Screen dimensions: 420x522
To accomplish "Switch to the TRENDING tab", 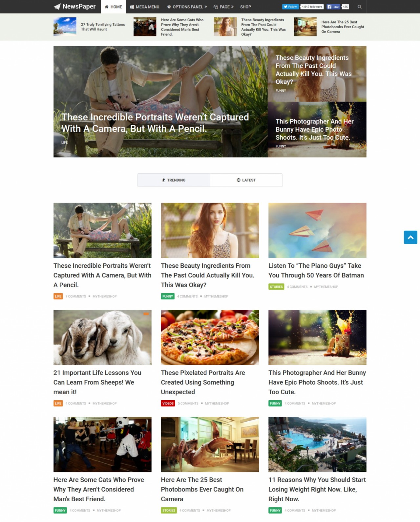I will click(x=174, y=180).
